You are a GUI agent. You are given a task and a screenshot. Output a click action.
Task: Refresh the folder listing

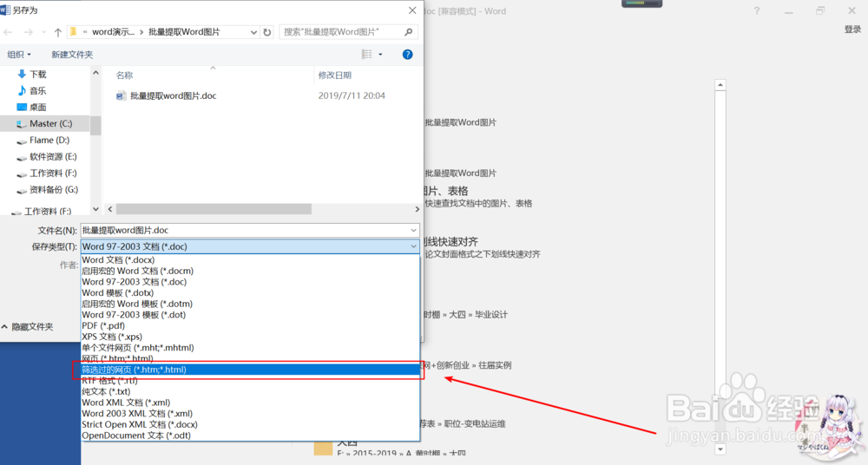point(267,32)
